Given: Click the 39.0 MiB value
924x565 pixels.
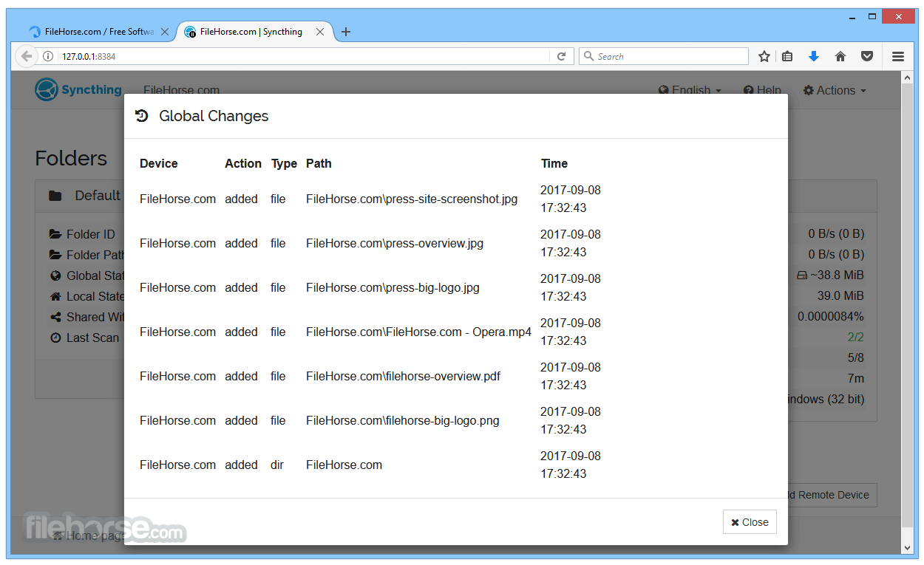Looking at the screenshot, I should pyautogui.click(x=840, y=295).
